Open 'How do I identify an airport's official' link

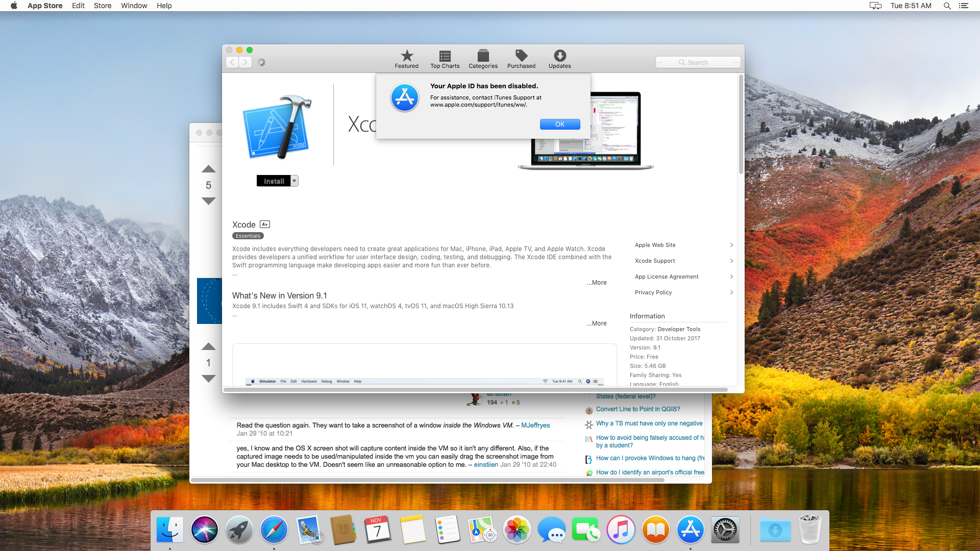[650, 472]
